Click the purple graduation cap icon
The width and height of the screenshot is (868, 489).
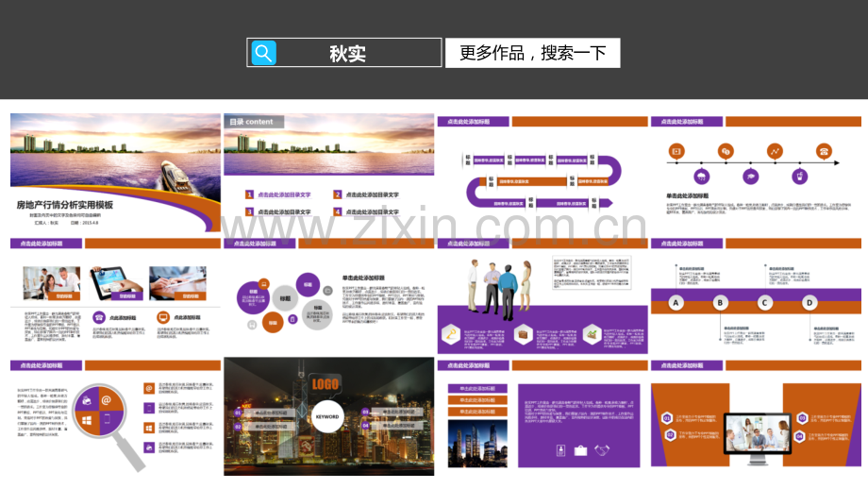(750, 176)
